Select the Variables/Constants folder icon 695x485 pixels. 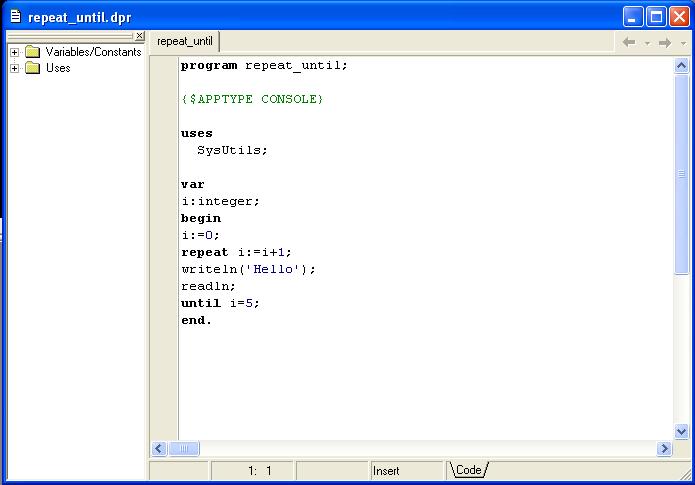pos(33,52)
